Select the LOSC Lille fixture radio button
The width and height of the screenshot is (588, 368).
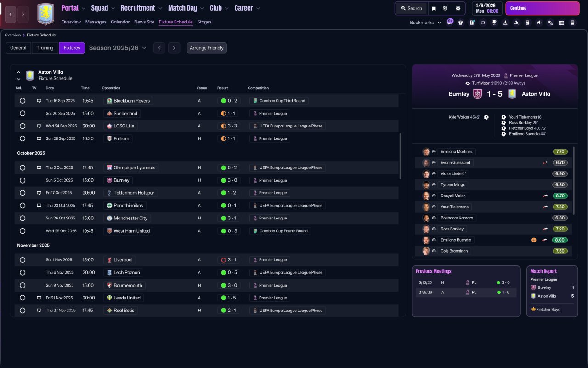23,126
